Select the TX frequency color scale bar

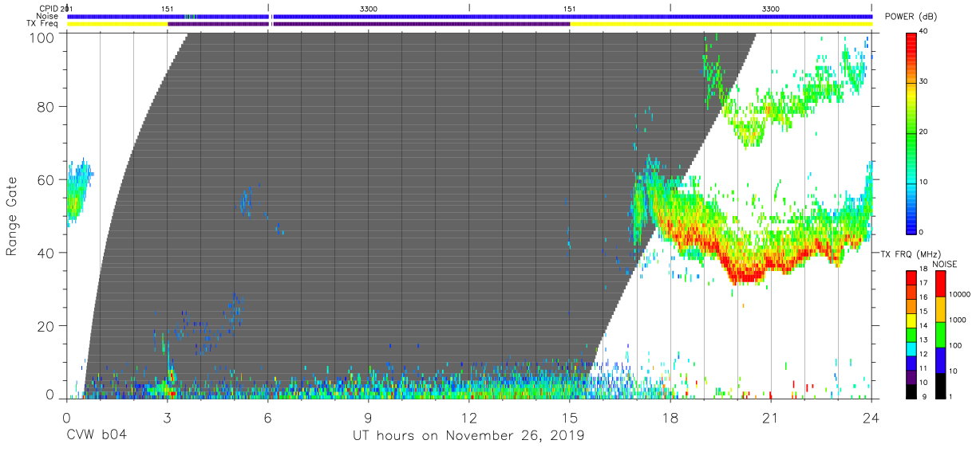[x=911, y=334]
